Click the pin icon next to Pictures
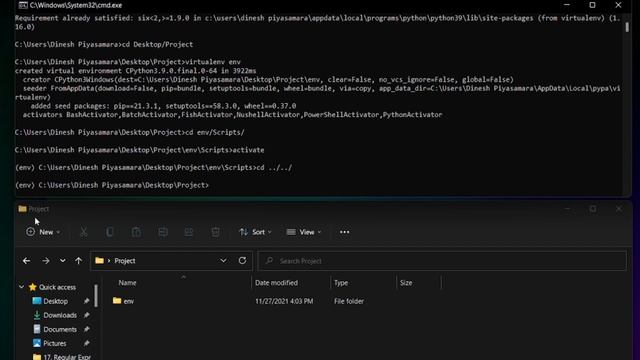640x360 pixels. (87, 343)
